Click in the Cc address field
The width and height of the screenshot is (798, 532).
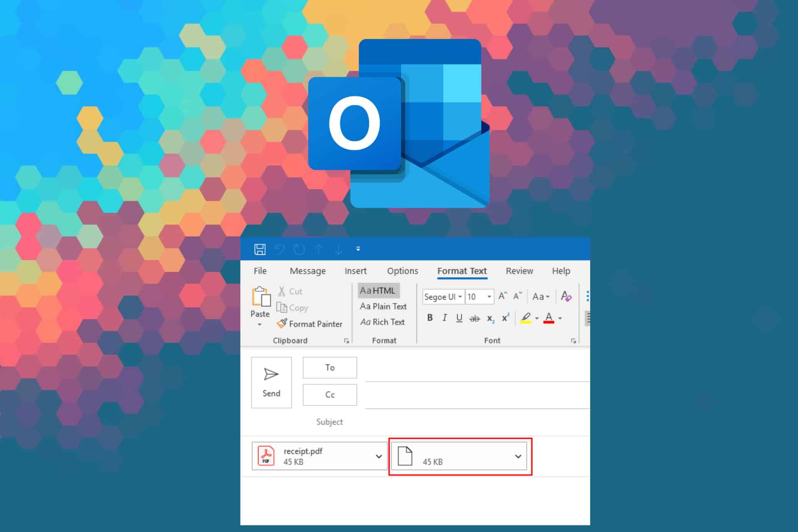477,397
